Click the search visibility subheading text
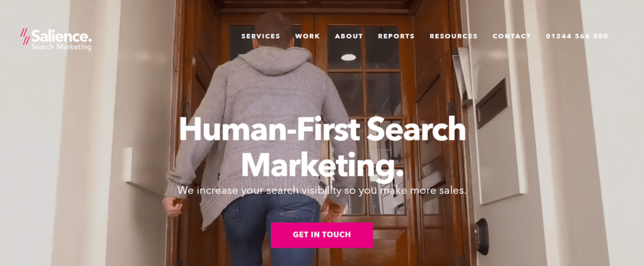Screen dimensions: 644x266 click(322, 191)
